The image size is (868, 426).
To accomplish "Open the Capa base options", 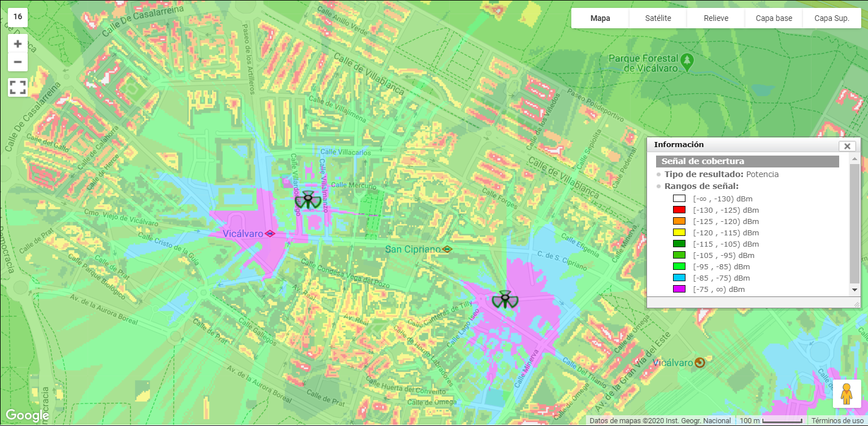I will click(774, 18).
